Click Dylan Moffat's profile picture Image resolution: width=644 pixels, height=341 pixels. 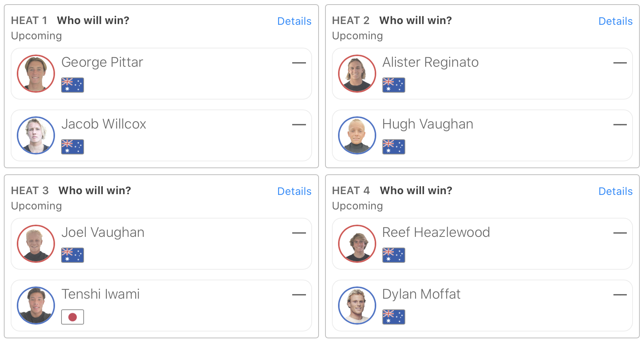357,306
